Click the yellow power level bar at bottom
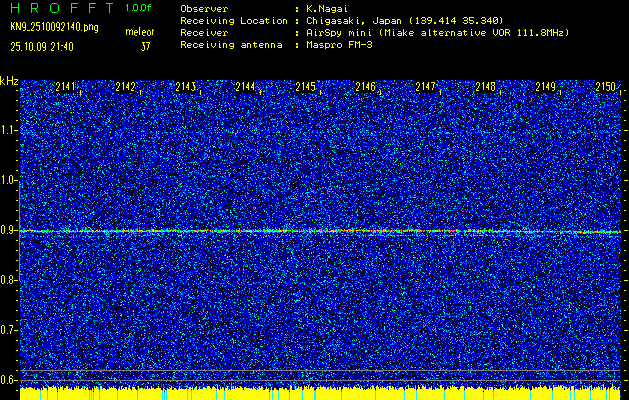The height and width of the screenshot is (400, 629). pyautogui.click(x=320, y=394)
